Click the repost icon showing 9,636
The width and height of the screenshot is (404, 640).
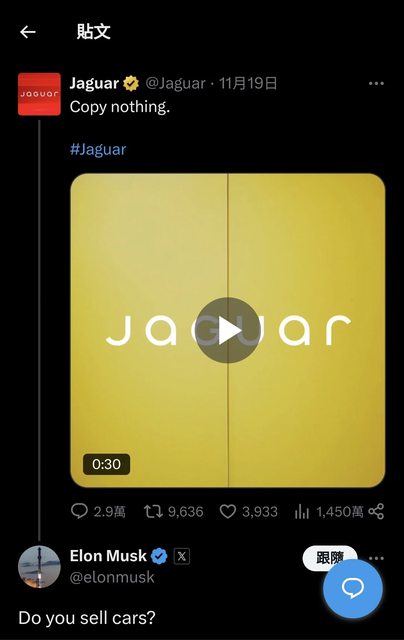tap(153, 511)
